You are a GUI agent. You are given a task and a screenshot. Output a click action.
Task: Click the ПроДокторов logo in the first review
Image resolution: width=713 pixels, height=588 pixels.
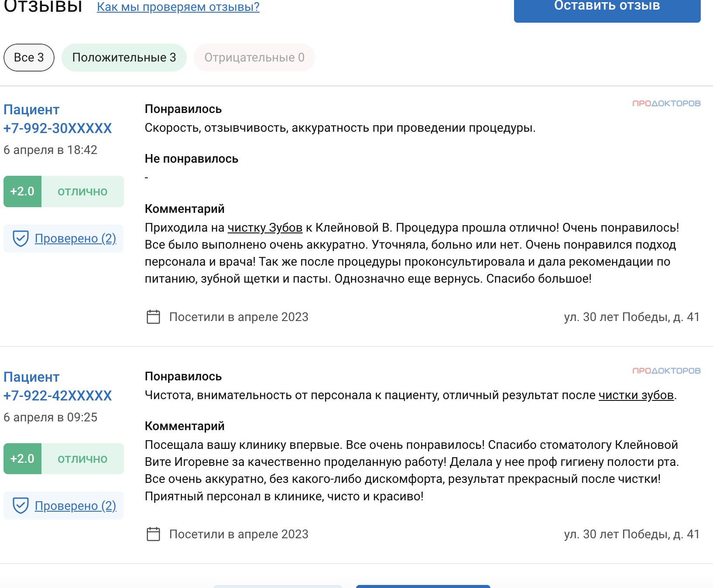666,103
